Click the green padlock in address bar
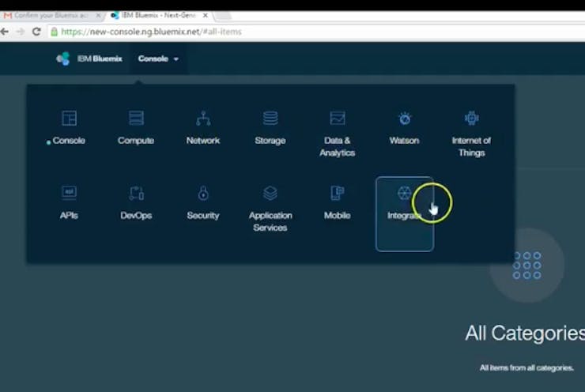Screen dimensions: 585x392 click(54, 32)
